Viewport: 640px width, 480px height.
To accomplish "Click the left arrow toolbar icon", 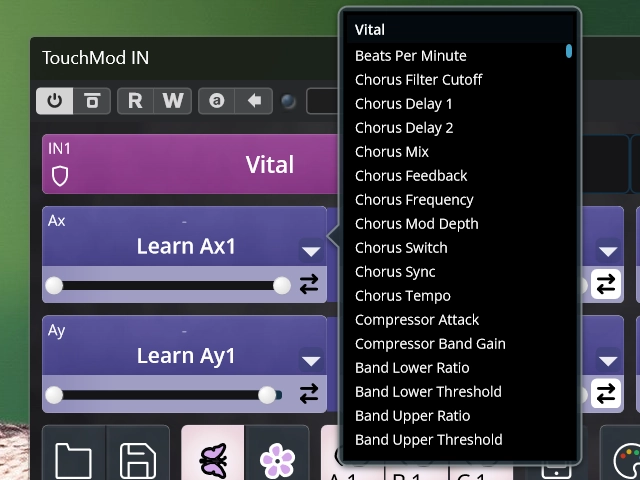I will (x=254, y=101).
